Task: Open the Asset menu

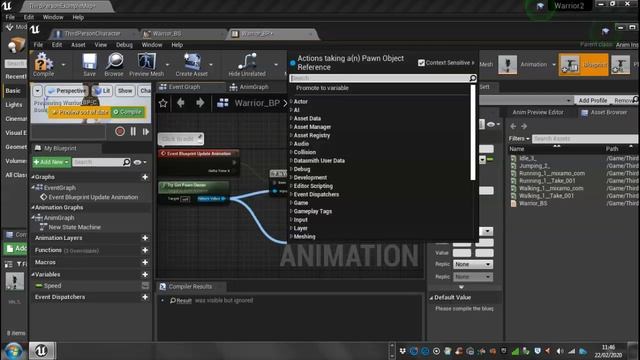Action: click(78, 45)
